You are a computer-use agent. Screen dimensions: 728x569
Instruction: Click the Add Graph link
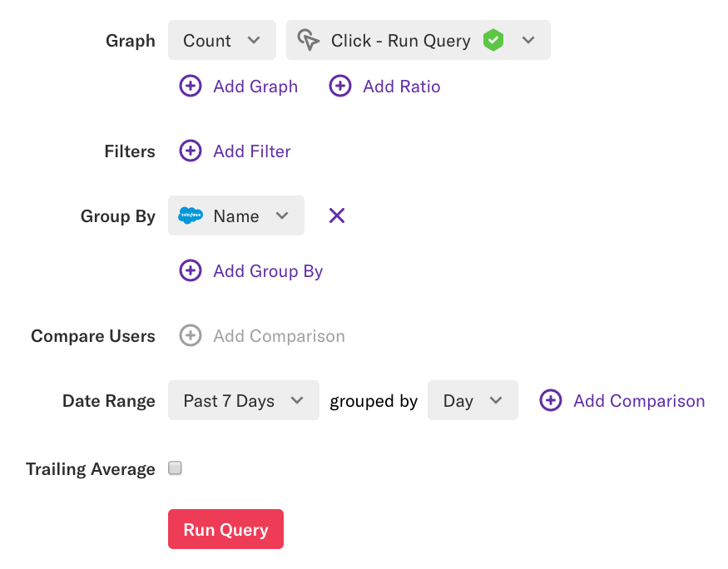coord(255,87)
